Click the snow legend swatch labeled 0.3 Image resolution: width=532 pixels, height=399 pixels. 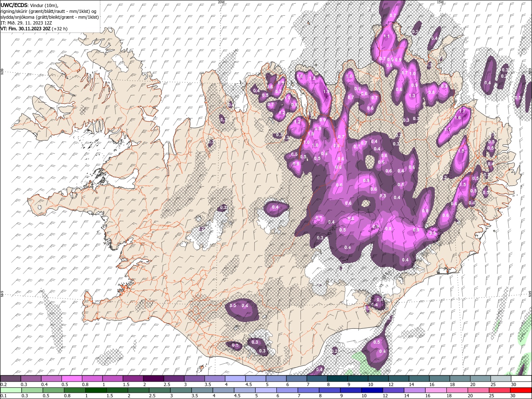31,379
